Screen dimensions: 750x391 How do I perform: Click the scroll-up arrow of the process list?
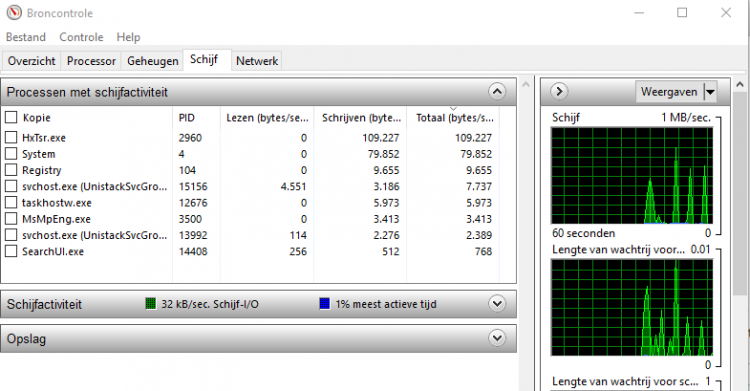[x=526, y=85]
